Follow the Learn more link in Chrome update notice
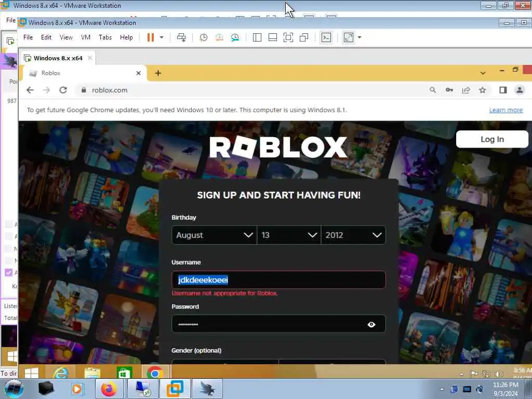This screenshot has width=532, height=399. (x=506, y=110)
